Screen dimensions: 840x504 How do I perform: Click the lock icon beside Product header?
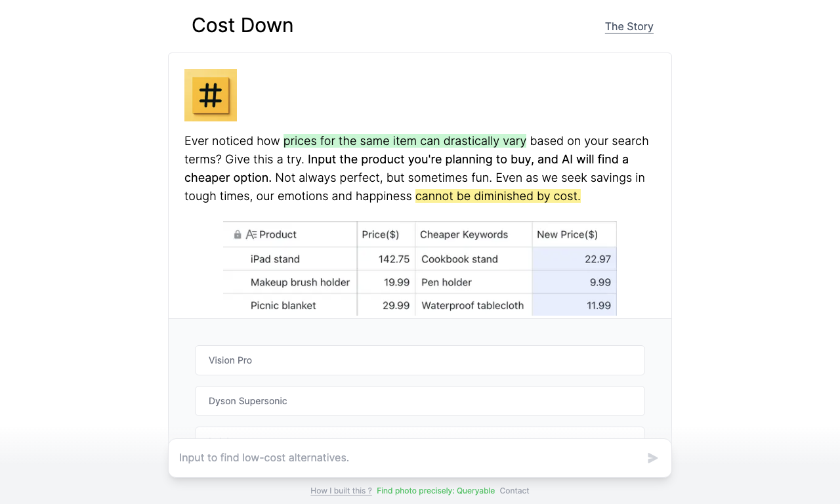(238, 234)
